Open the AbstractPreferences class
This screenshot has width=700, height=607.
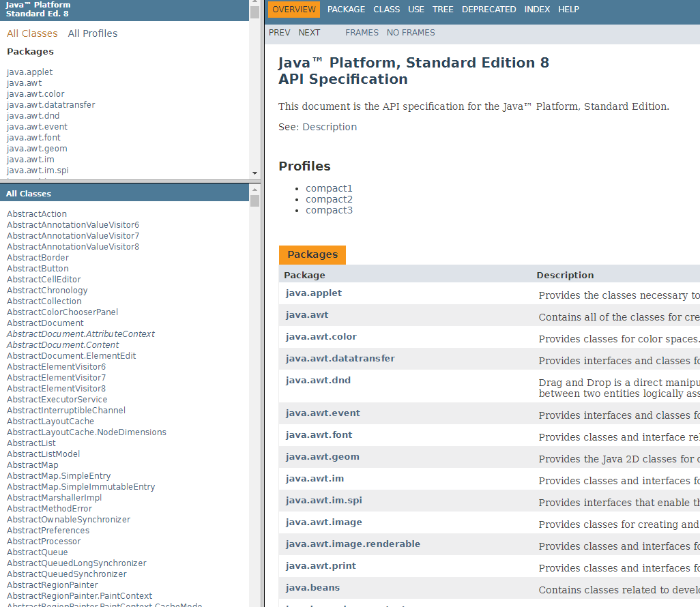[48, 531]
